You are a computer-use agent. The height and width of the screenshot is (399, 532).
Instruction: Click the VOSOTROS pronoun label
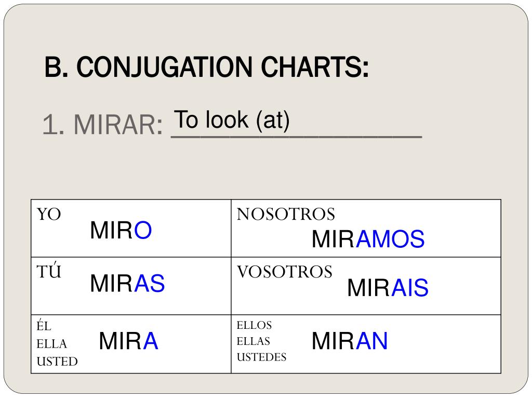pos(284,272)
